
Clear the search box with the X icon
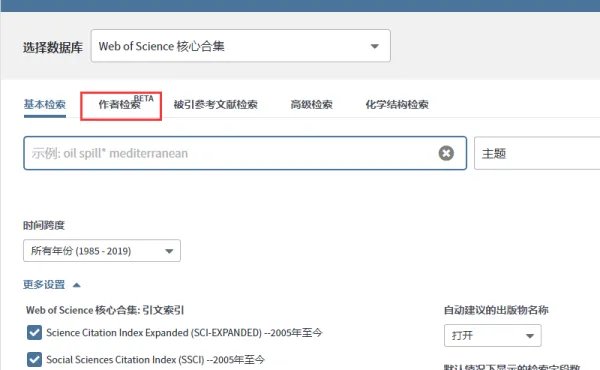[x=446, y=153]
